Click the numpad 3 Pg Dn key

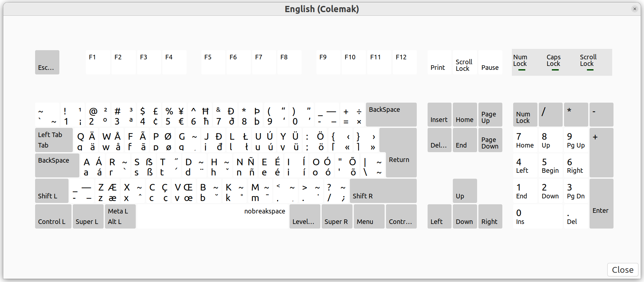[576, 191]
